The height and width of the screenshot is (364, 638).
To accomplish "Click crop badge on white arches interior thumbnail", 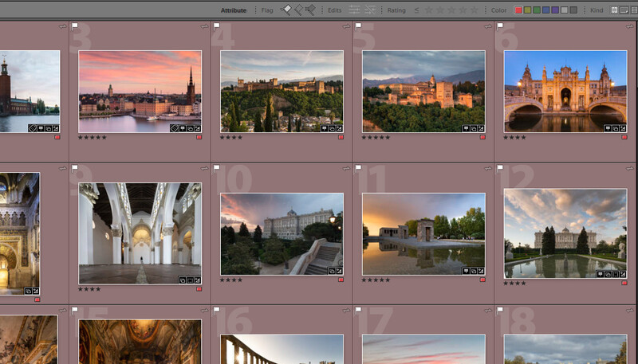I will 190,280.
